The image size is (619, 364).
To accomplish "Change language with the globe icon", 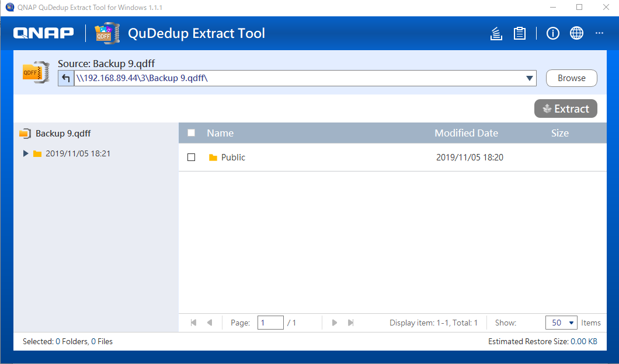I will (576, 33).
